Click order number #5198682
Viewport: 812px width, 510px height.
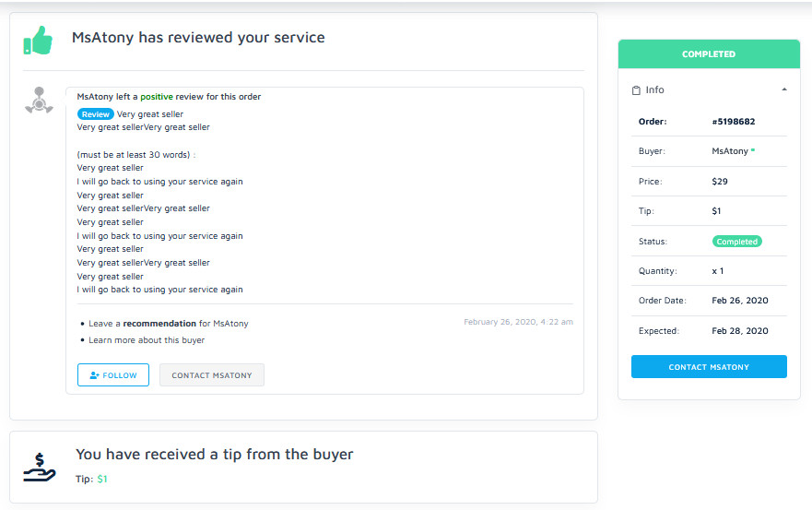[x=734, y=122]
